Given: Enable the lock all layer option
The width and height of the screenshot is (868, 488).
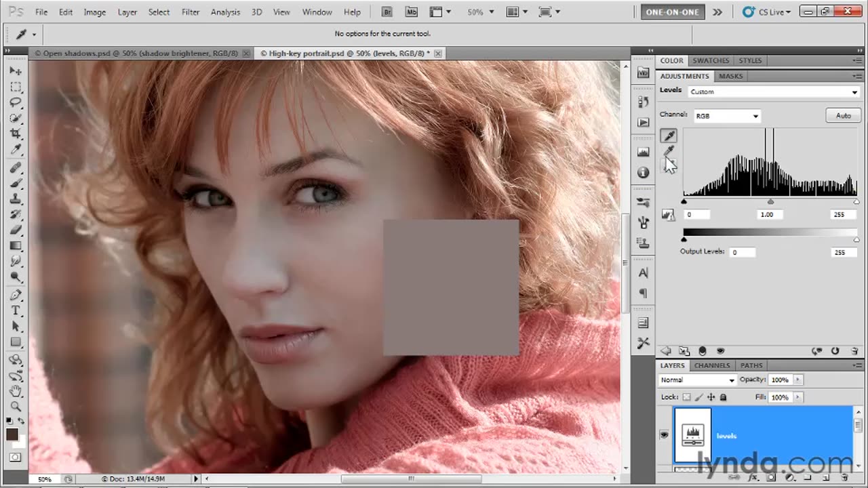Looking at the screenshot, I should tap(723, 397).
